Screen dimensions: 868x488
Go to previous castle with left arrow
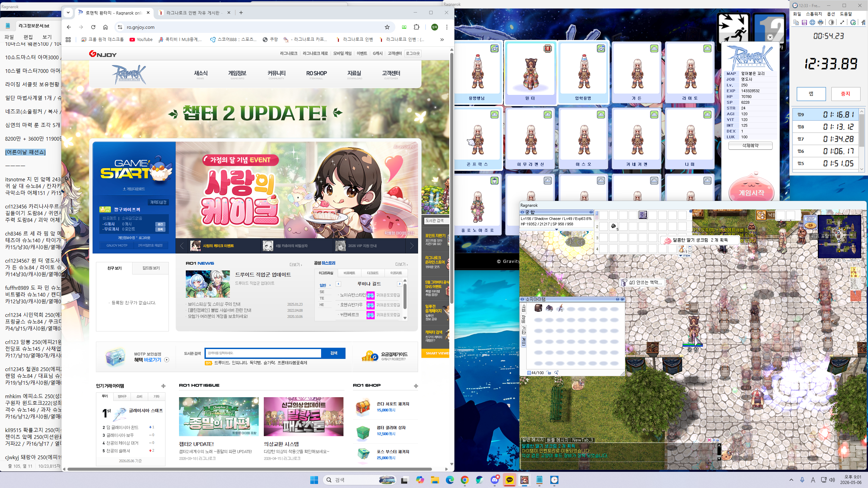point(338,284)
